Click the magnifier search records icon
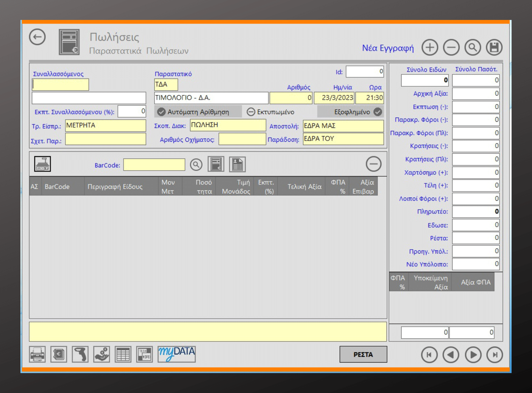Viewport: 532px width, 393px height. (x=473, y=47)
